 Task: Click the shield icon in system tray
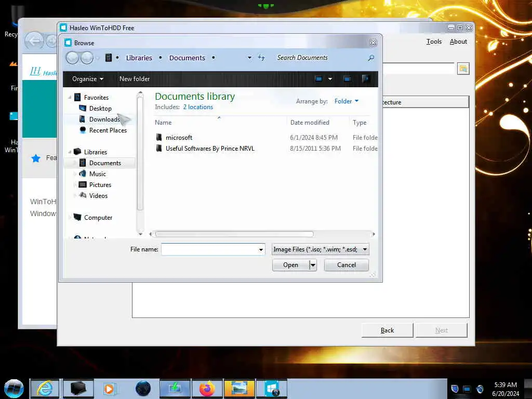click(455, 389)
